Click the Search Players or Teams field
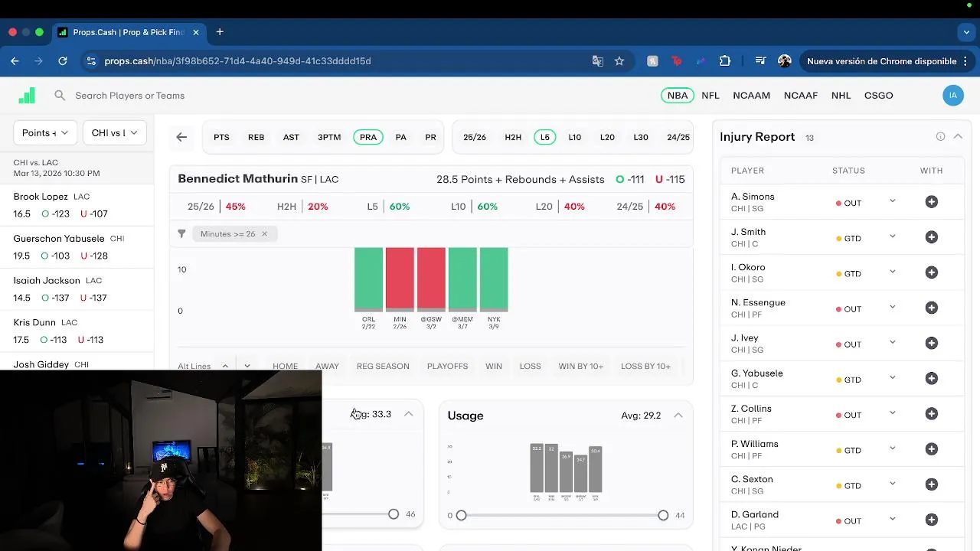This screenshot has height=551, width=980. click(x=130, y=96)
